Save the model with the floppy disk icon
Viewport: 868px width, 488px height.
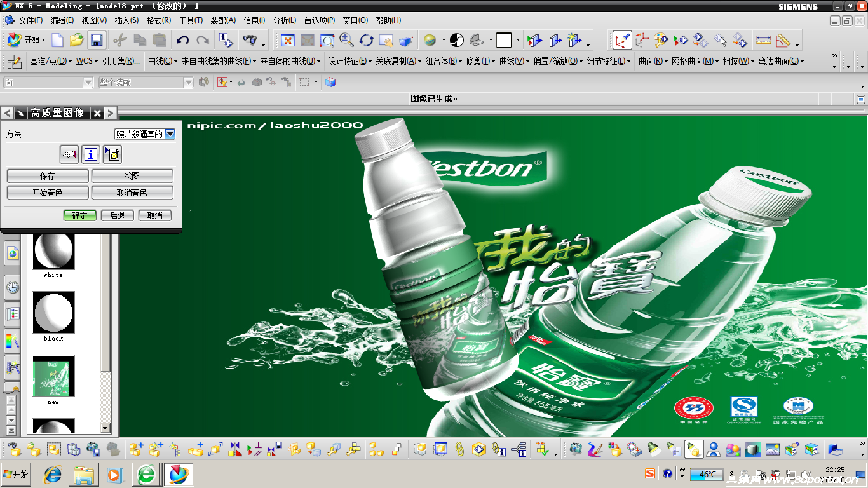(x=97, y=40)
